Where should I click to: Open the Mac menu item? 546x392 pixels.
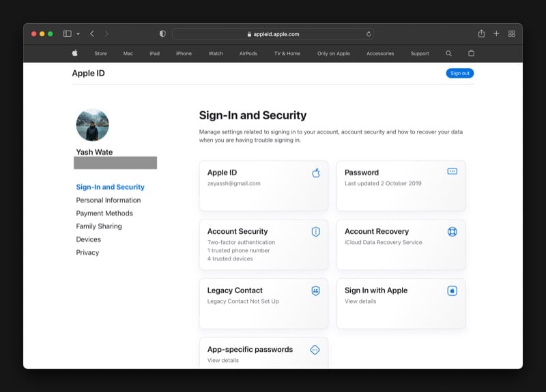pos(128,54)
